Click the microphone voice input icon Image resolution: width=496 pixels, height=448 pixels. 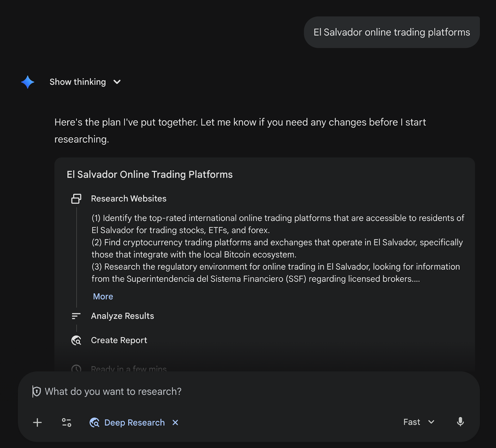coord(460,422)
